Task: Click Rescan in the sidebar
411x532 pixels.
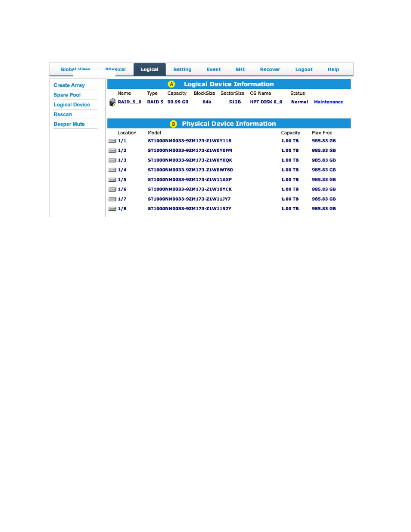Action: coord(62,115)
